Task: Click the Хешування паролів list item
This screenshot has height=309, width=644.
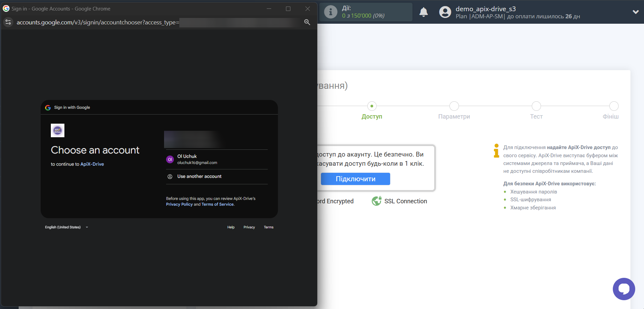Action: tap(534, 192)
